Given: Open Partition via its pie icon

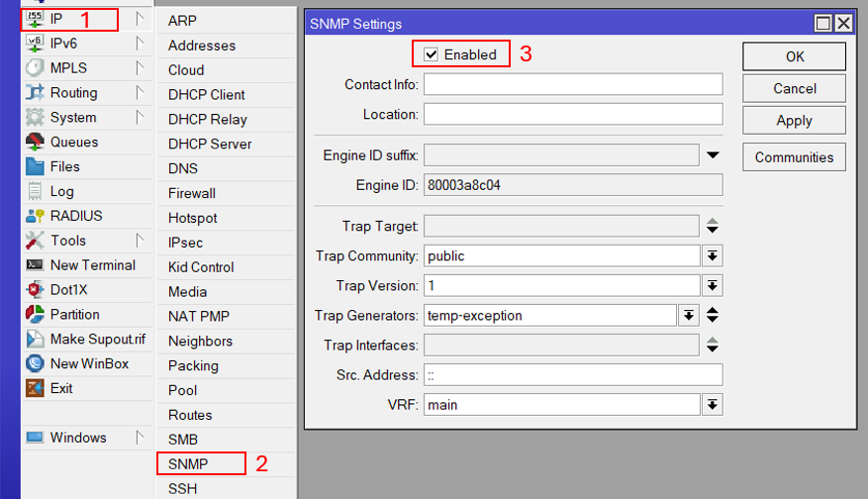Looking at the screenshot, I should click(x=35, y=315).
